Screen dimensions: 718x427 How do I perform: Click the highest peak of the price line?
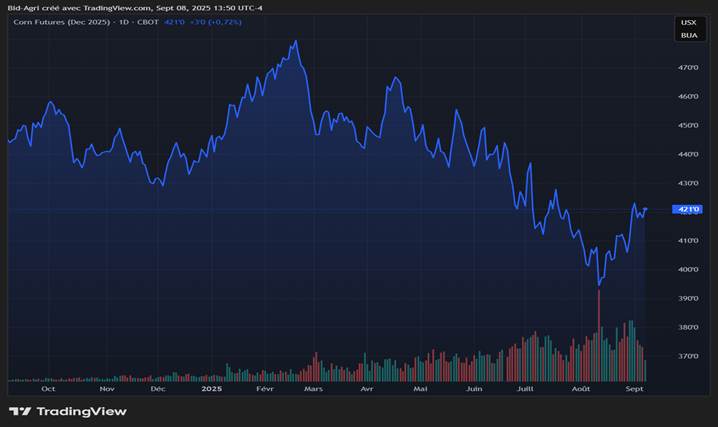(x=295, y=42)
